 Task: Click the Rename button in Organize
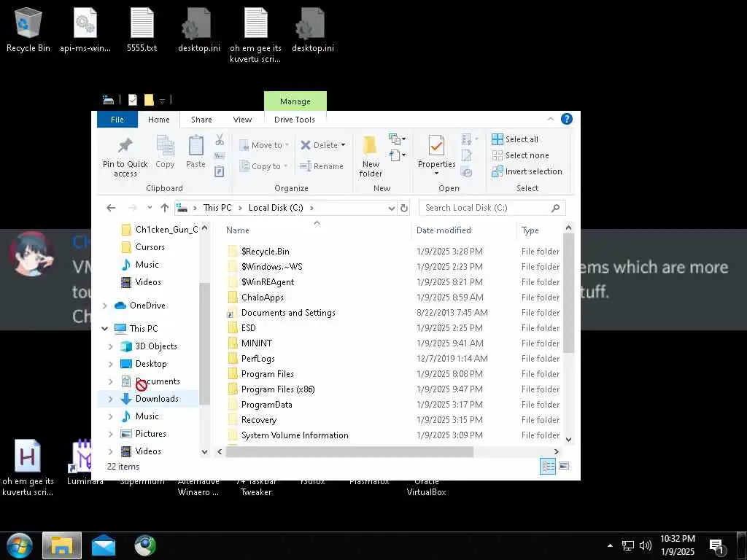(322, 166)
